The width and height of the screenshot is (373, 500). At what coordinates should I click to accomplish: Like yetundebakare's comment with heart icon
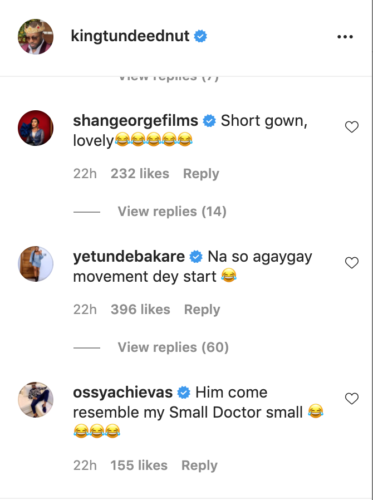pyautogui.click(x=352, y=263)
